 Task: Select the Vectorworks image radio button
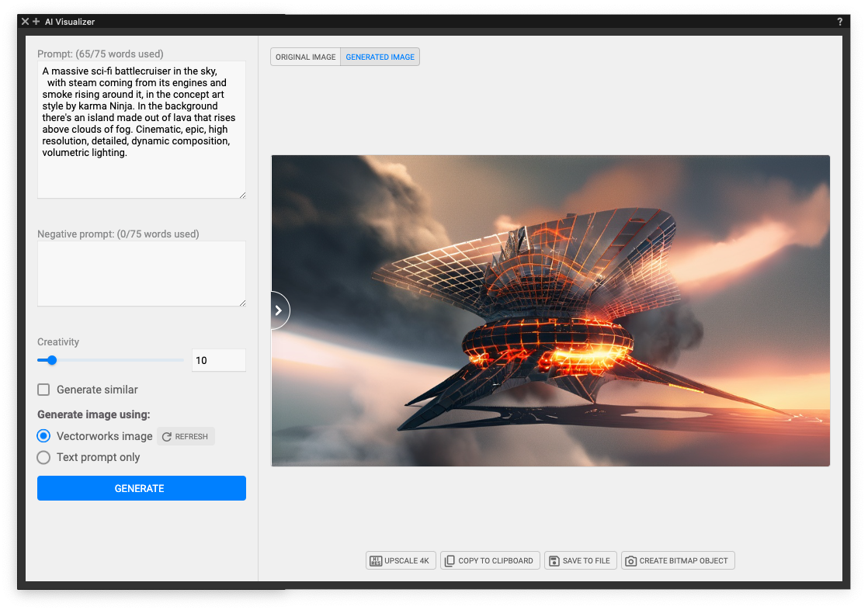coord(43,435)
